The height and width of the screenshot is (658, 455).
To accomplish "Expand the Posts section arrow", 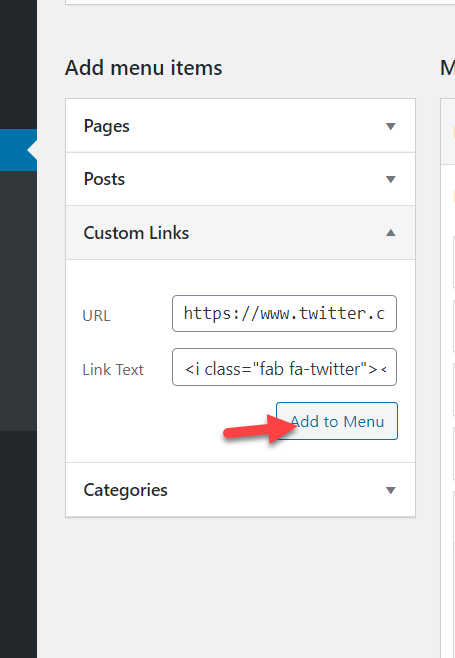I will tap(390, 180).
